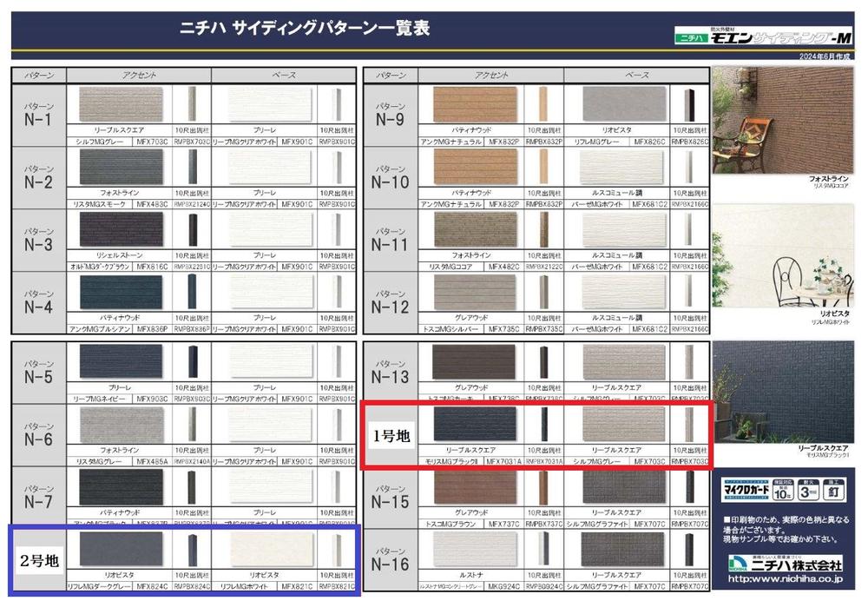The width and height of the screenshot is (868, 614).
Task: Click the ベース column header above N-9
Action: coord(636,76)
